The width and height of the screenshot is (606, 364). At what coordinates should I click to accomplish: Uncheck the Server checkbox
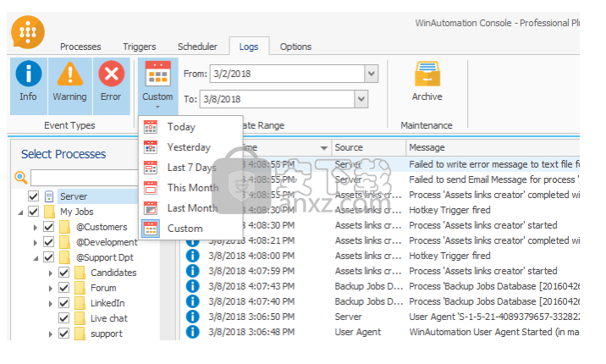coord(34,196)
